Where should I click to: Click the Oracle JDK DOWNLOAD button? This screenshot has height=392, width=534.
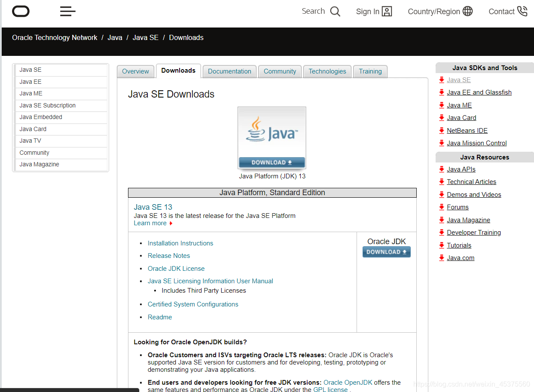[x=387, y=252]
